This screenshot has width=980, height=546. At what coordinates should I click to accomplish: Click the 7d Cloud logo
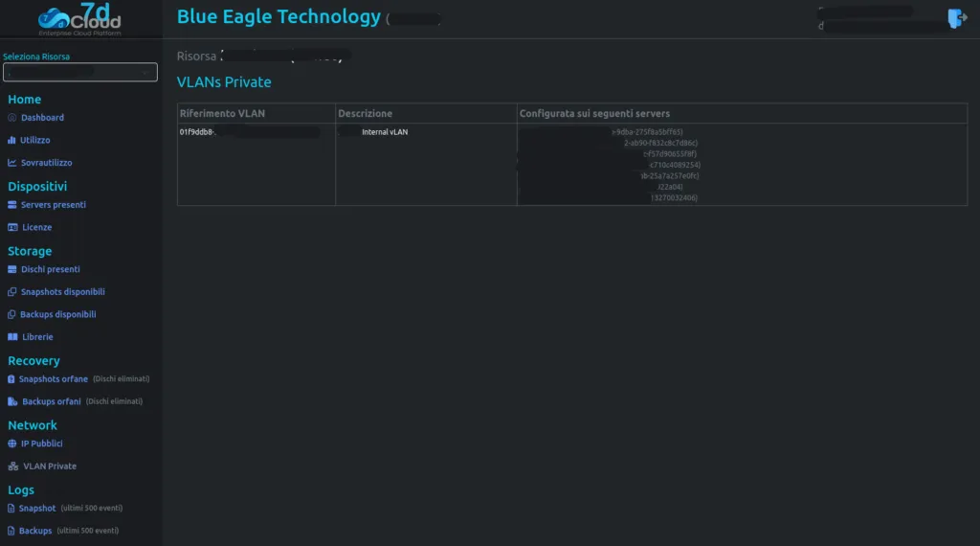pos(79,19)
